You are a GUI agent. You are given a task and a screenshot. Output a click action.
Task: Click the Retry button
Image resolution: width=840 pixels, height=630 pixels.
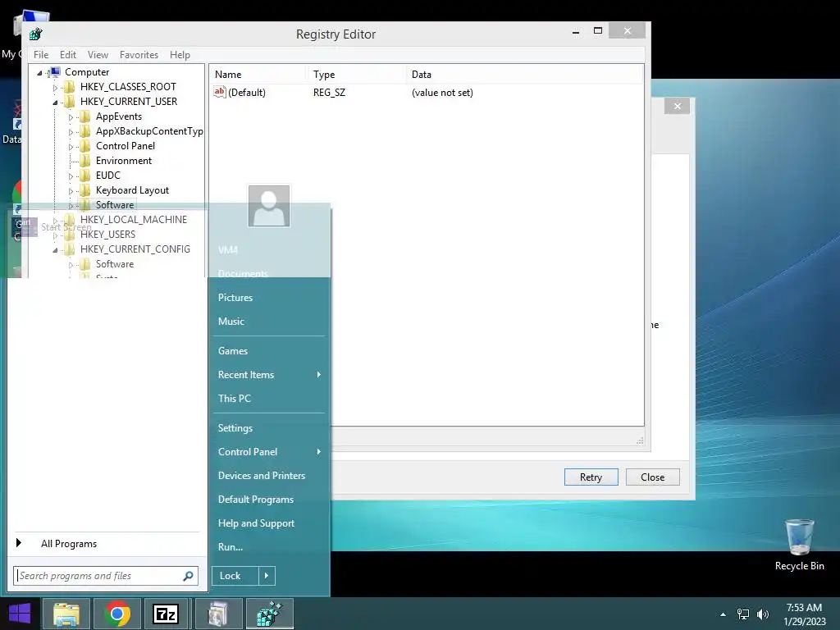tap(591, 477)
